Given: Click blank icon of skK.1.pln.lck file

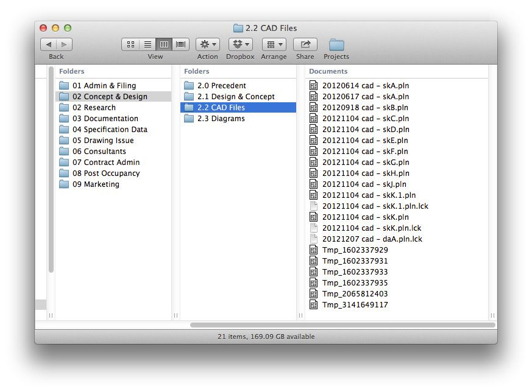Looking at the screenshot, I should pos(314,206).
